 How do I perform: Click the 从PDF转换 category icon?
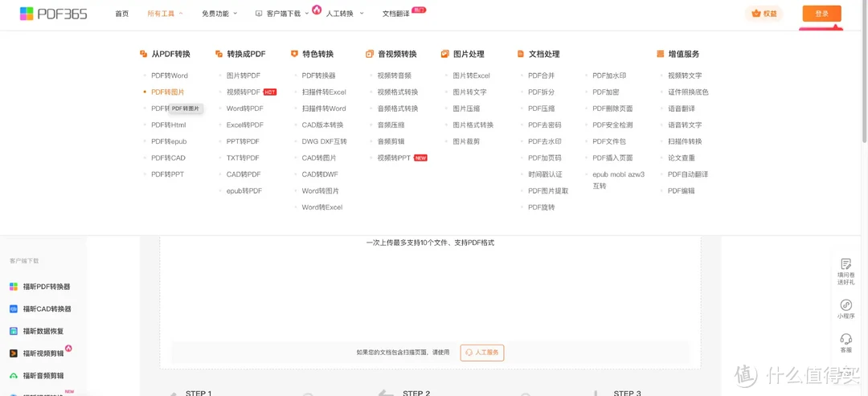tap(143, 54)
